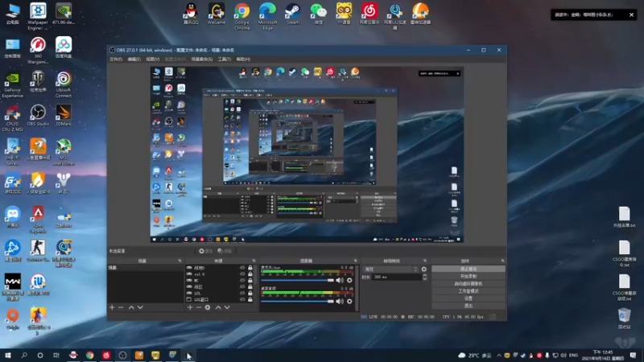
Task: Toggle visibility of LOL source
Action: [242, 293]
